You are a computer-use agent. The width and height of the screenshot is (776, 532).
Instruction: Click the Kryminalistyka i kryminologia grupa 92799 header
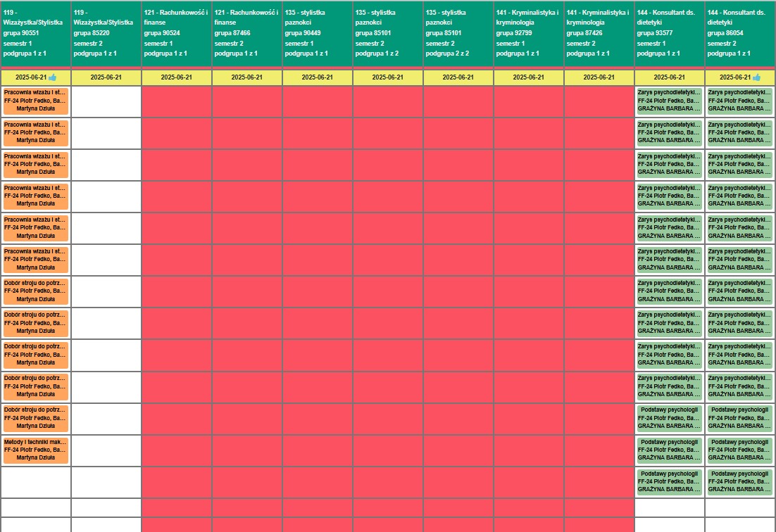tap(529, 33)
